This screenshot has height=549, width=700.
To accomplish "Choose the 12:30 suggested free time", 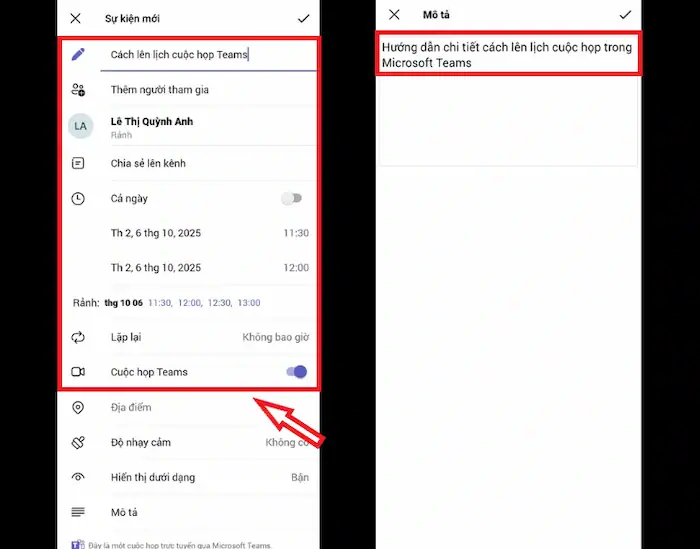I will point(220,302).
